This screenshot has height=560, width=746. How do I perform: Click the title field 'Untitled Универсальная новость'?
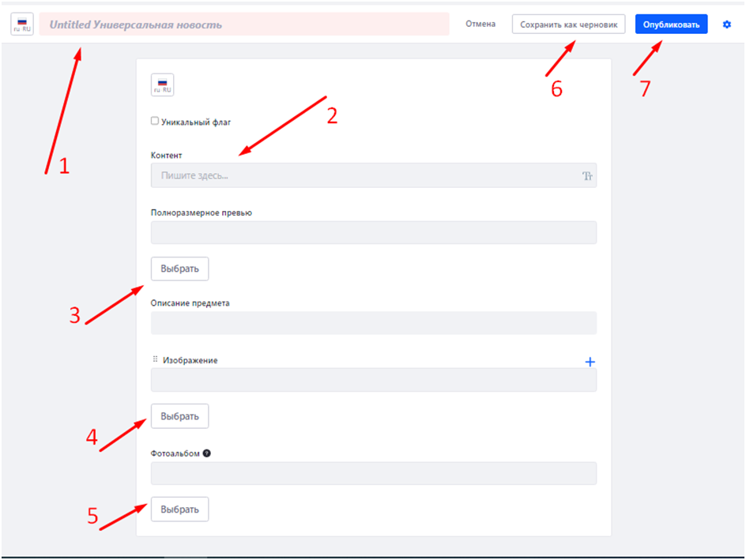(x=244, y=24)
